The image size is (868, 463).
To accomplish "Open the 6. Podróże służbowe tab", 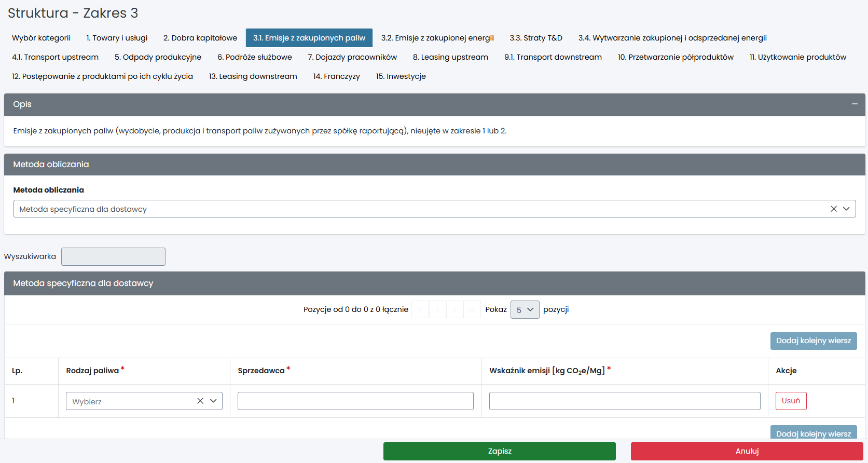I will click(254, 57).
